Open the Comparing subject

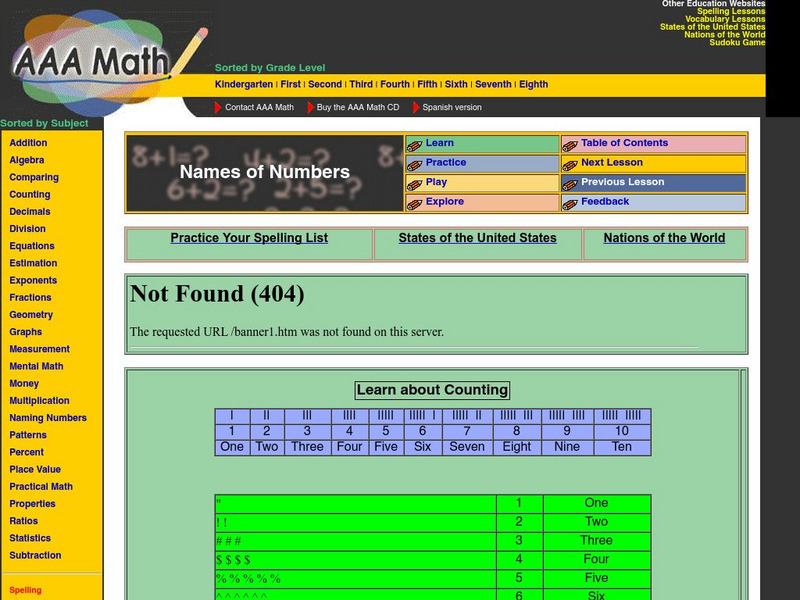34,177
